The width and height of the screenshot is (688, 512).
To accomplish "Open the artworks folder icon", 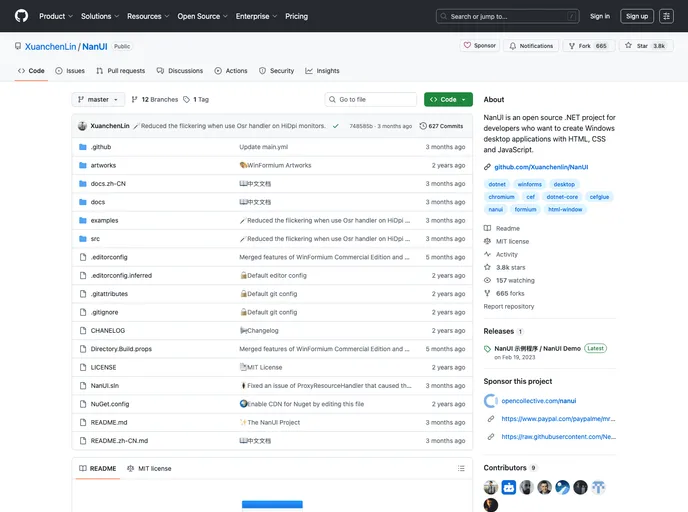I will pos(82,165).
